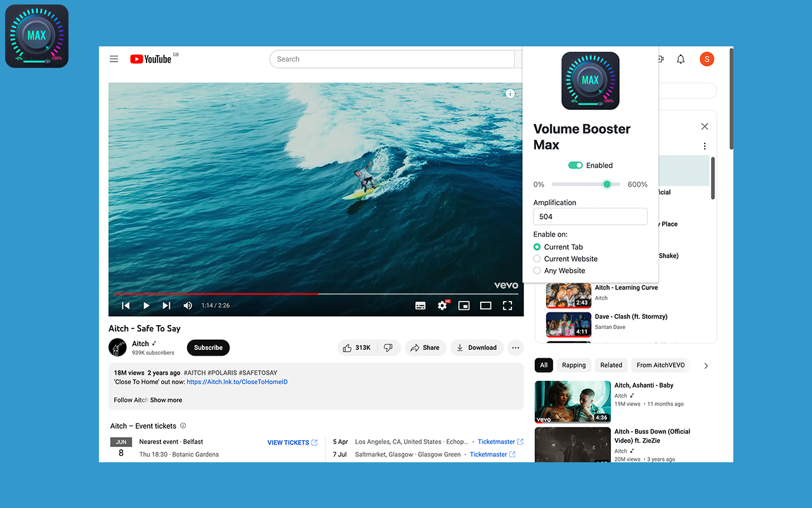Image resolution: width=812 pixels, height=508 pixels.
Task: Open the account avatar menu
Action: pyautogui.click(x=707, y=59)
